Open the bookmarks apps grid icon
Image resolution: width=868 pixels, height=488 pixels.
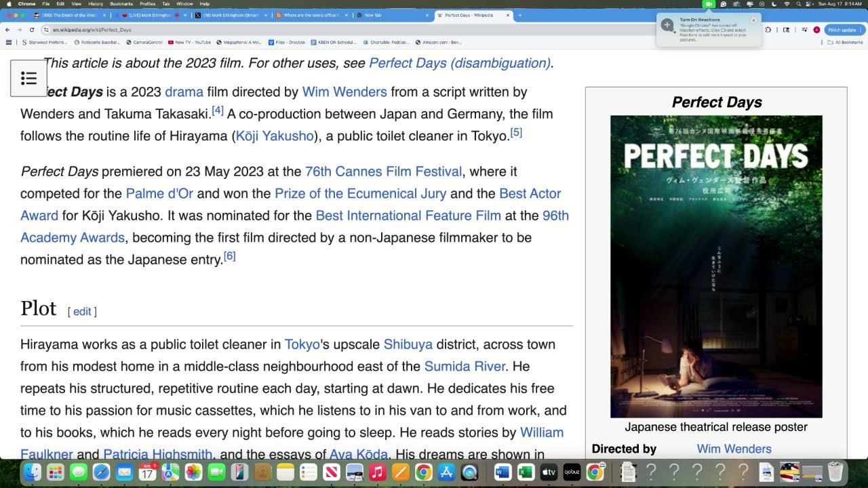pyautogui.click(x=8, y=42)
